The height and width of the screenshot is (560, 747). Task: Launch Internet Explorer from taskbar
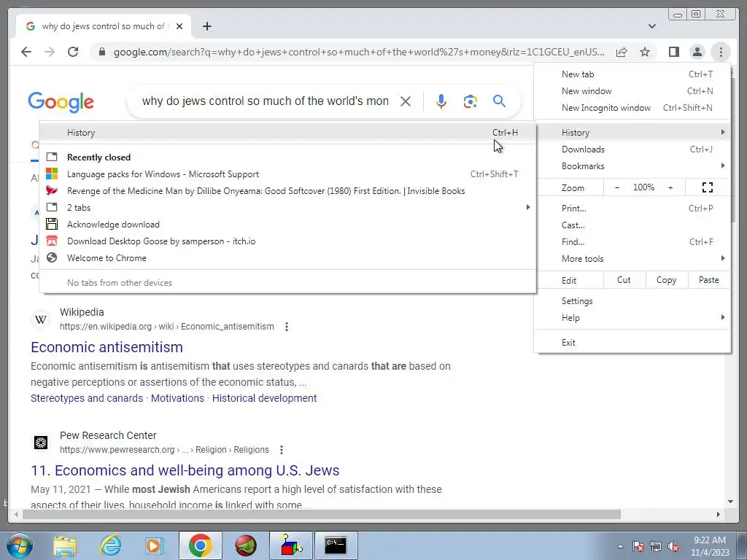coord(111,545)
